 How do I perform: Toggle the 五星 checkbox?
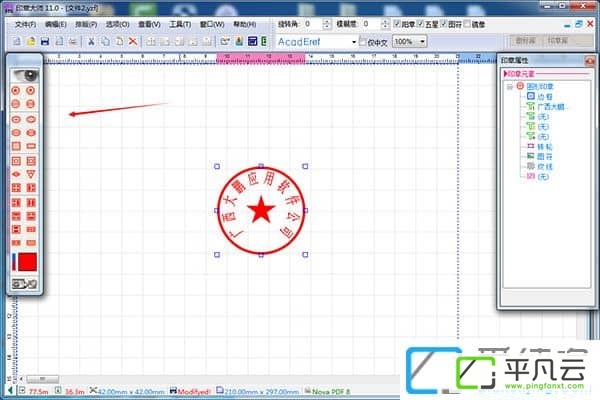[420, 24]
